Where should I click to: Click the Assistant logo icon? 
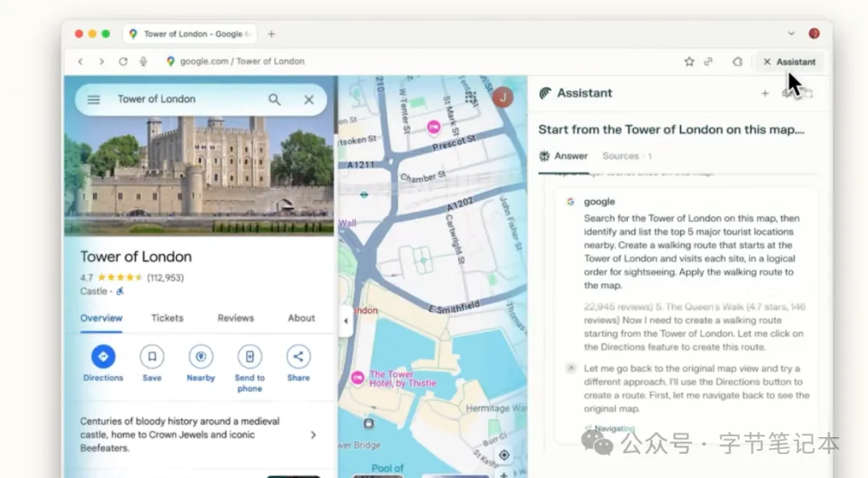point(545,93)
